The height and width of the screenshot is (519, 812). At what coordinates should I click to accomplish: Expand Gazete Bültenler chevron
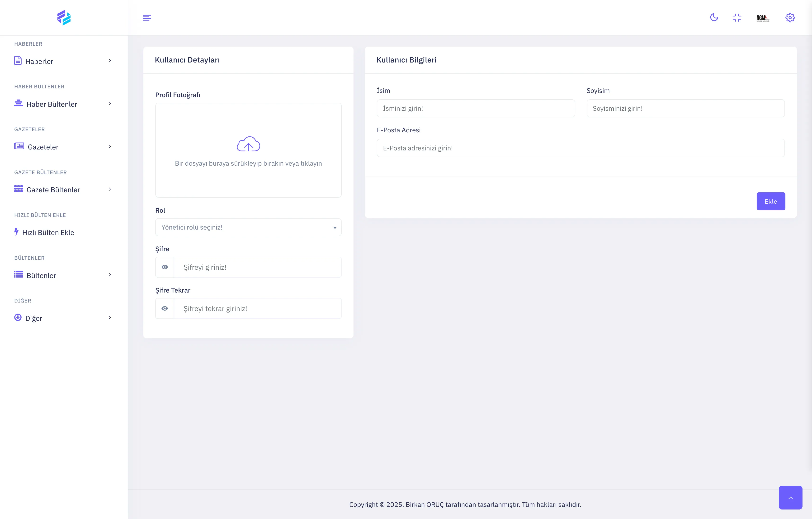(110, 189)
